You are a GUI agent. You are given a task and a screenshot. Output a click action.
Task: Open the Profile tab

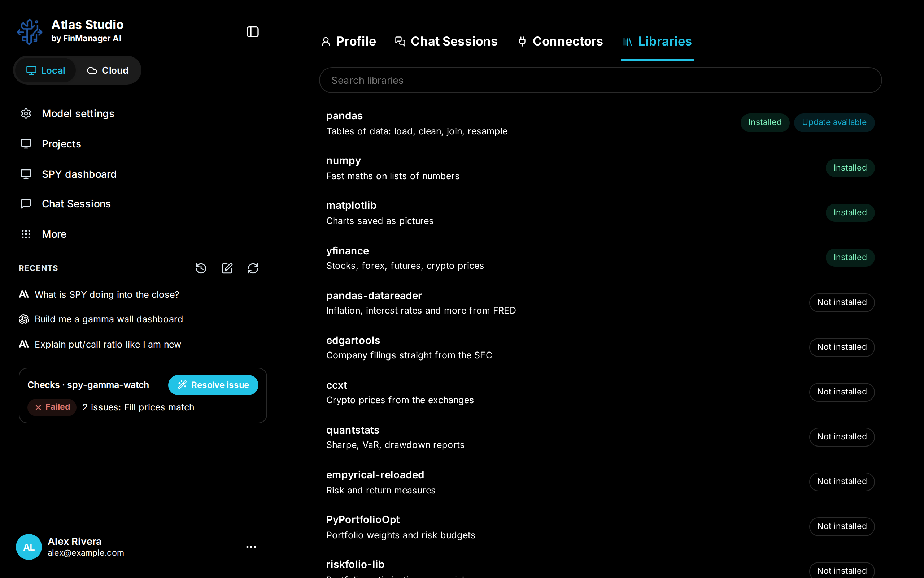coord(348,41)
